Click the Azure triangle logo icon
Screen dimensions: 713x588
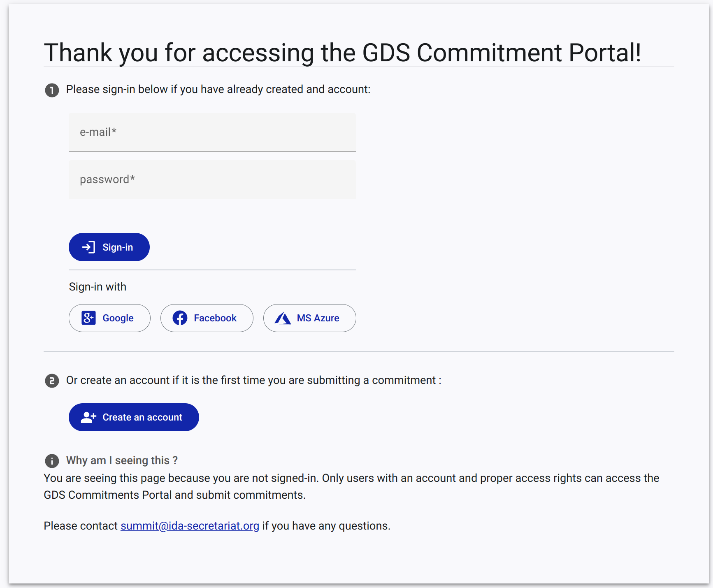[283, 318]
